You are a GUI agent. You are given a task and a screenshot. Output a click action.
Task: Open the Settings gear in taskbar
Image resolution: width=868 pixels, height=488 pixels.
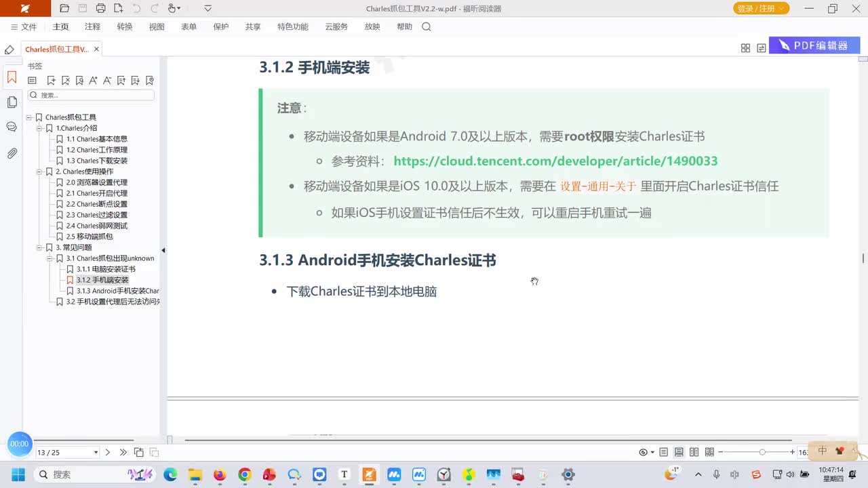pyautogui.click(x=568, y=474)
